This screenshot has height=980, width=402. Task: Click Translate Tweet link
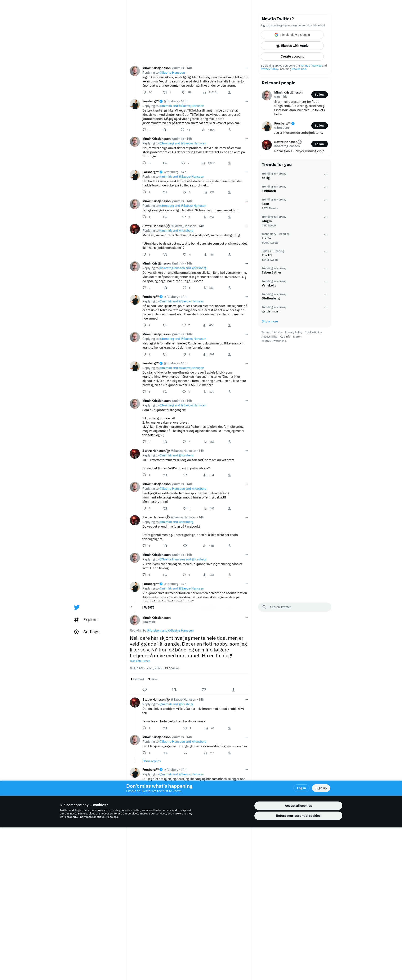pos(140,661)
